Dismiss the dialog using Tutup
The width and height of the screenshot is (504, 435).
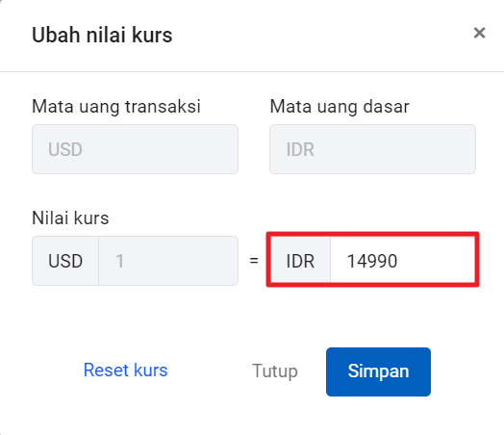(x=275, y=371)
